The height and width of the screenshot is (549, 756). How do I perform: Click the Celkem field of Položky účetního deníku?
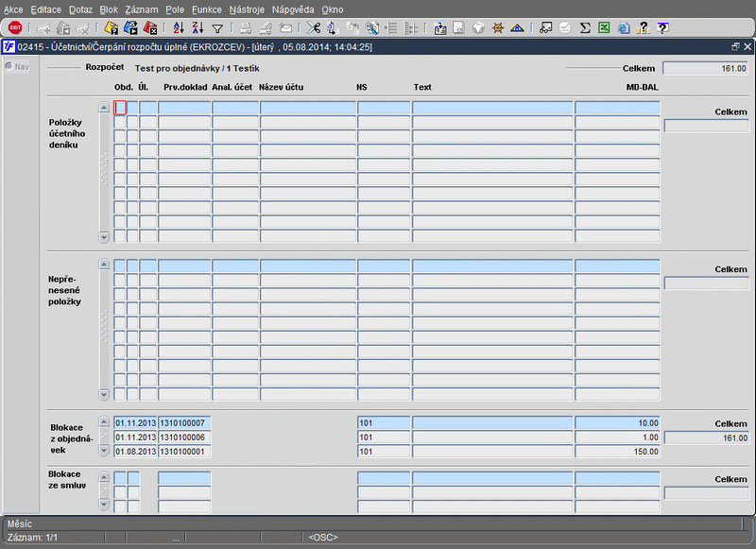pos(707,126)
